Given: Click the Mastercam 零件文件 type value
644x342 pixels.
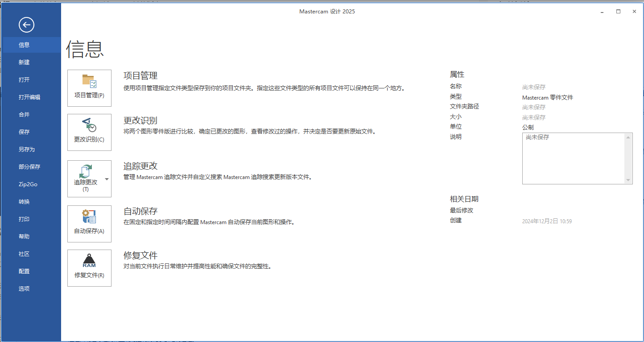Looking at the screenshot, I should (x=548, y=97).
